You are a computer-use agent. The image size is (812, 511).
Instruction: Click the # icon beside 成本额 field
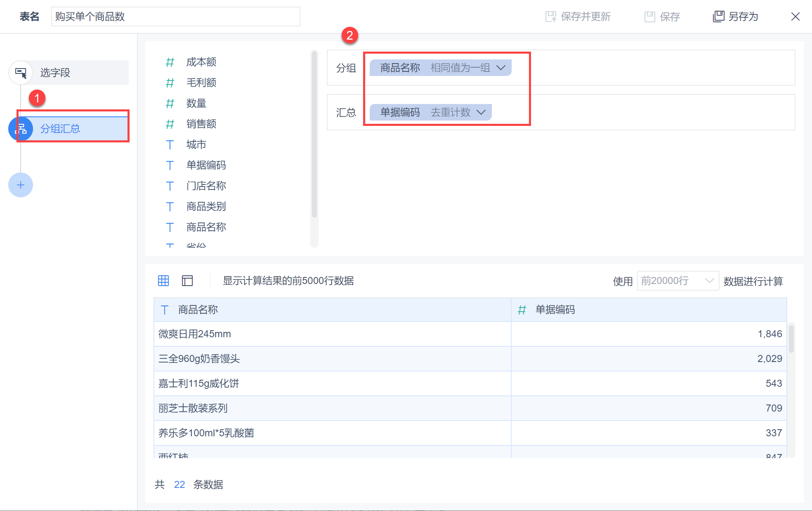[x=170, y=62]
